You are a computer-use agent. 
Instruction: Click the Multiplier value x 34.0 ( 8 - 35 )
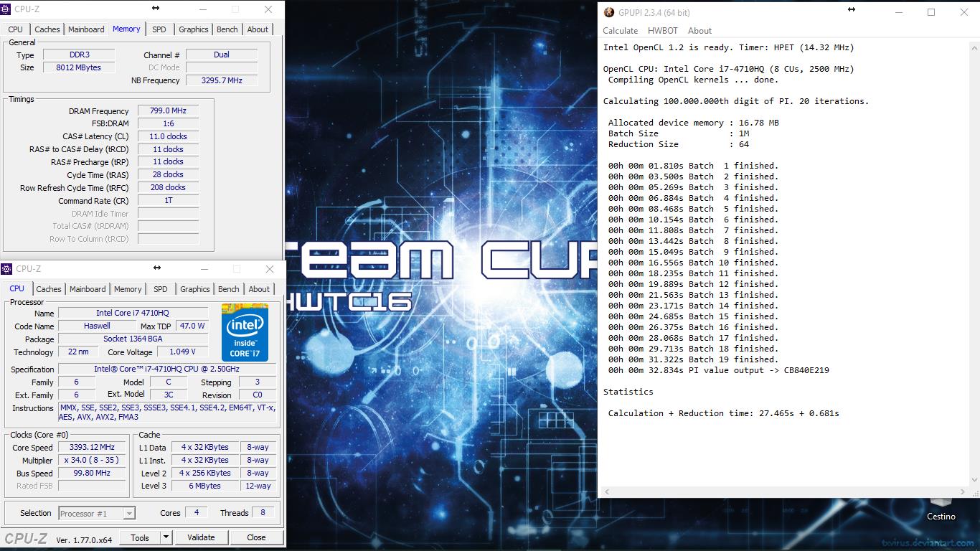[92, 460]
